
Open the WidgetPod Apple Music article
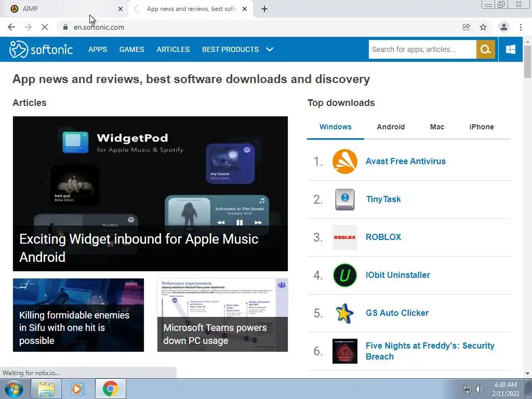[x=150, y=194]
